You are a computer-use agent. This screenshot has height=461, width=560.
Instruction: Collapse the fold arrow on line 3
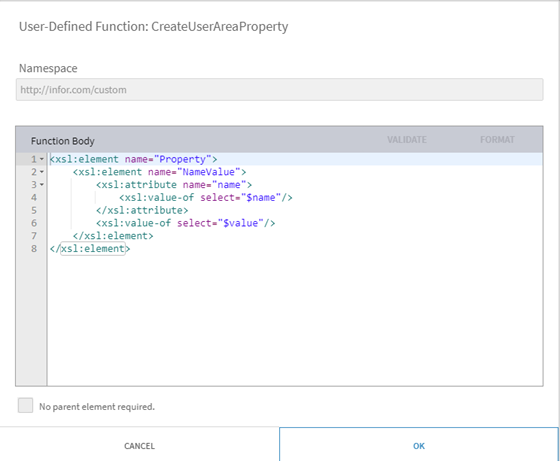click(42, 185)
